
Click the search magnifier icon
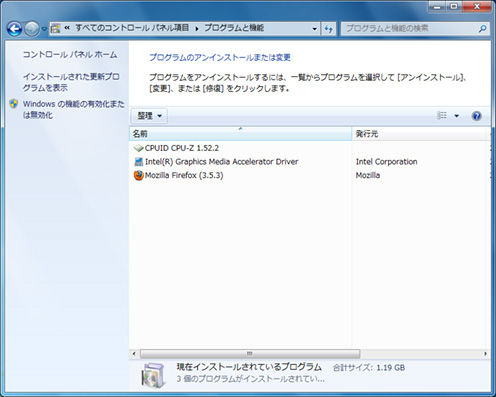click(x=482, y=29)
